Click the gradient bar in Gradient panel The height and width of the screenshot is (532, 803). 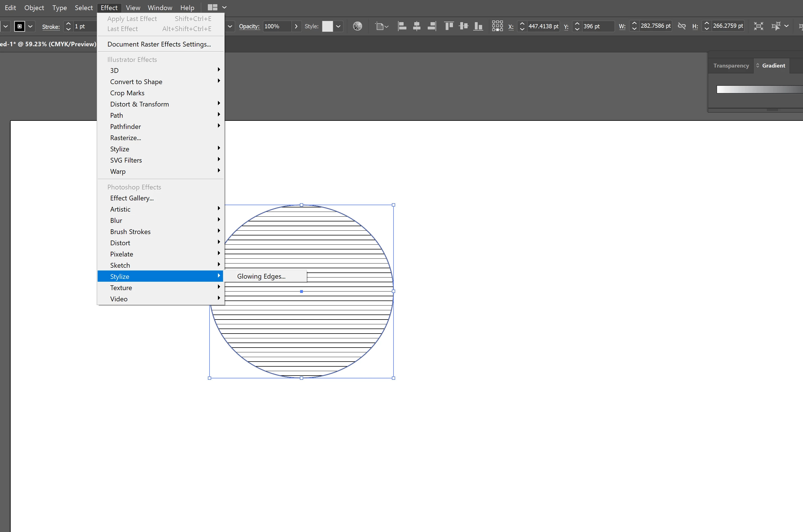coord(759,89)
